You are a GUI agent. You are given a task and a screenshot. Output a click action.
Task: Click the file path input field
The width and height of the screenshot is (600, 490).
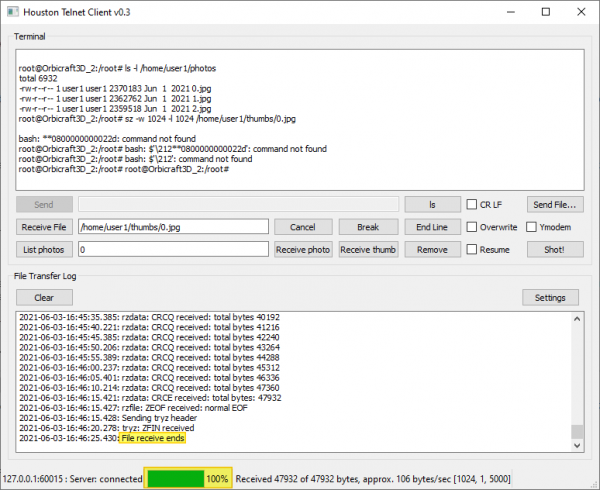click(173, 227)
